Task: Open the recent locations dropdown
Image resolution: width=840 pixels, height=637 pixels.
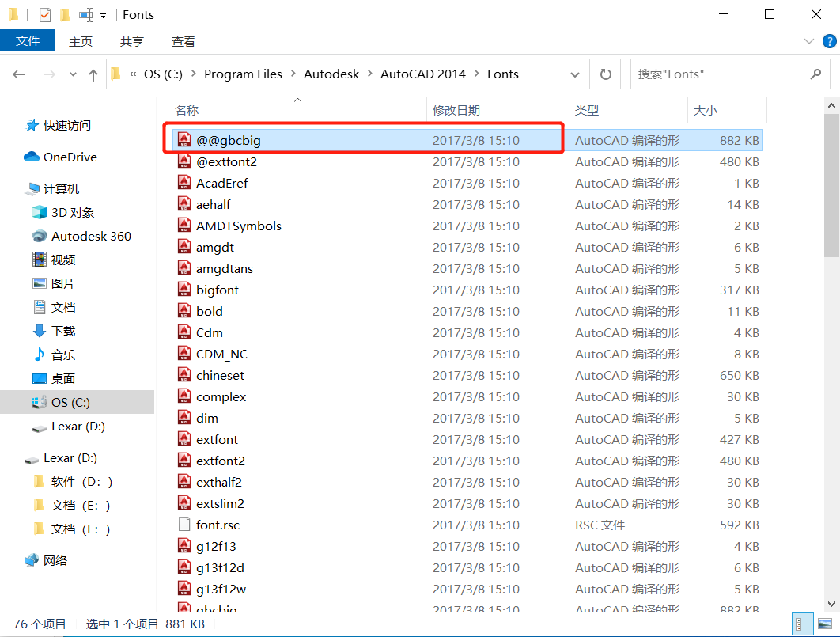Action: click(x=73, y=74)
